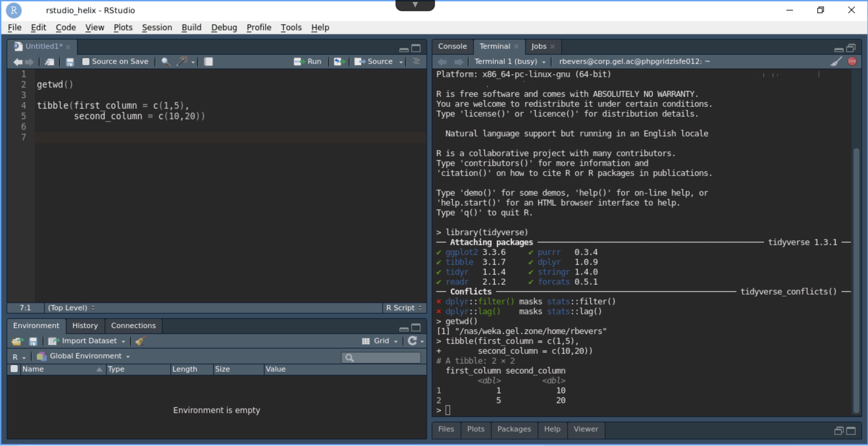Viewport: 868px width, 446px height.
Task: Re-run the previous code region
Action: tap(339, 61)
